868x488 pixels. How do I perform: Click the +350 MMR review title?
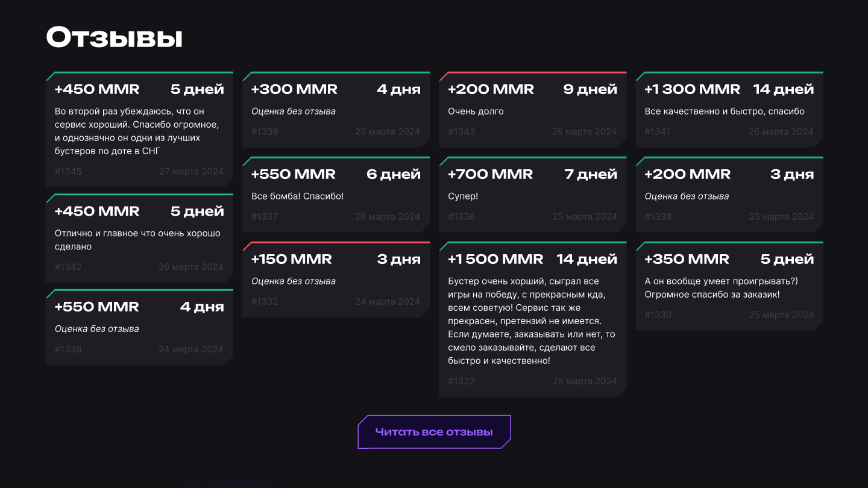[687, 259]
